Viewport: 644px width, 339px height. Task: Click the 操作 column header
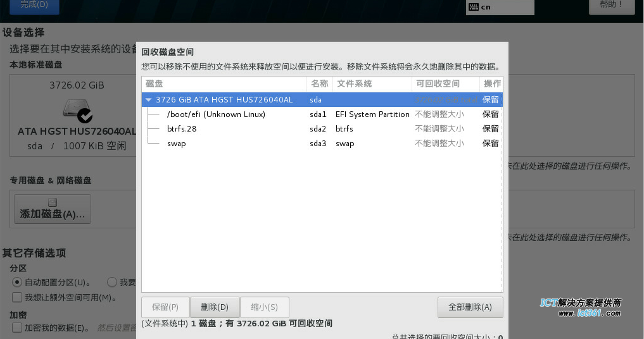point(491,83)
